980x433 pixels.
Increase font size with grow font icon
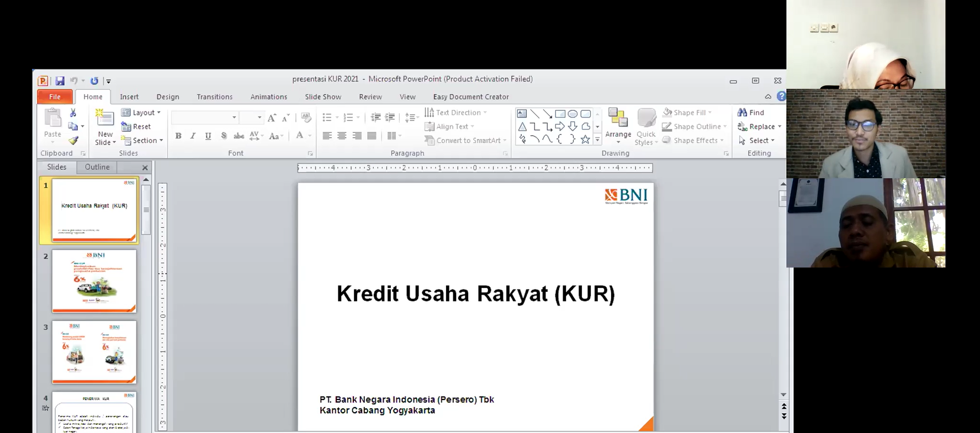[x=272, y=117]
